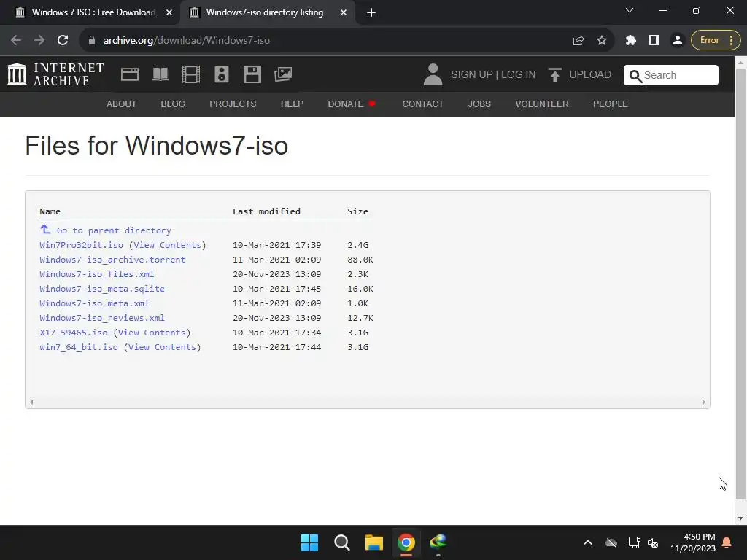The image size is (747, 560).
Task: Open the Chrome menu via Error button
Action: pyautogui.click(x=716, y=41)
